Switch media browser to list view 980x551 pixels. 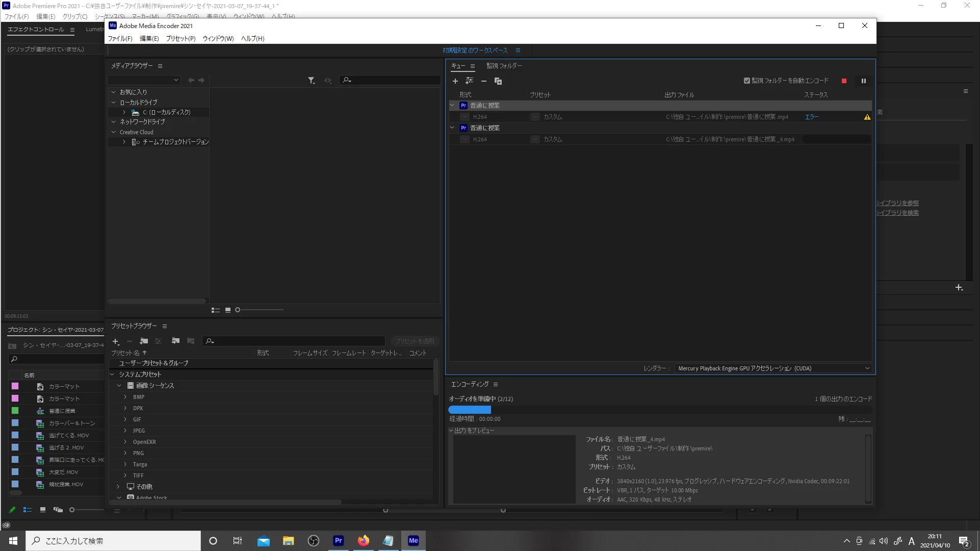(x=215, y=310)
